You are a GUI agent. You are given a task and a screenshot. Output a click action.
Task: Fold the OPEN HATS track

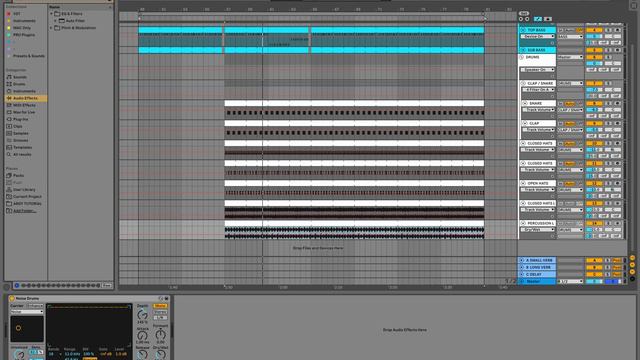[x=523, y=184]
